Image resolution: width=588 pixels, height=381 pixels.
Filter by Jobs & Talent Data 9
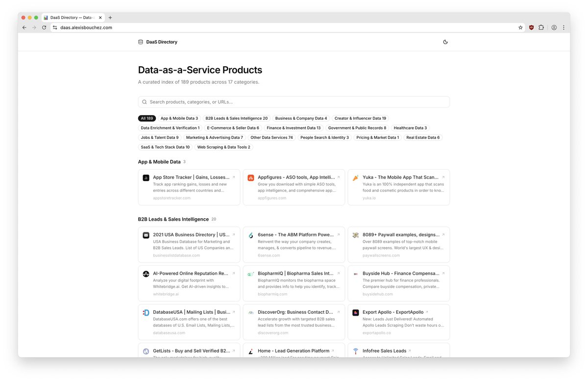click(x=160, y=138)
